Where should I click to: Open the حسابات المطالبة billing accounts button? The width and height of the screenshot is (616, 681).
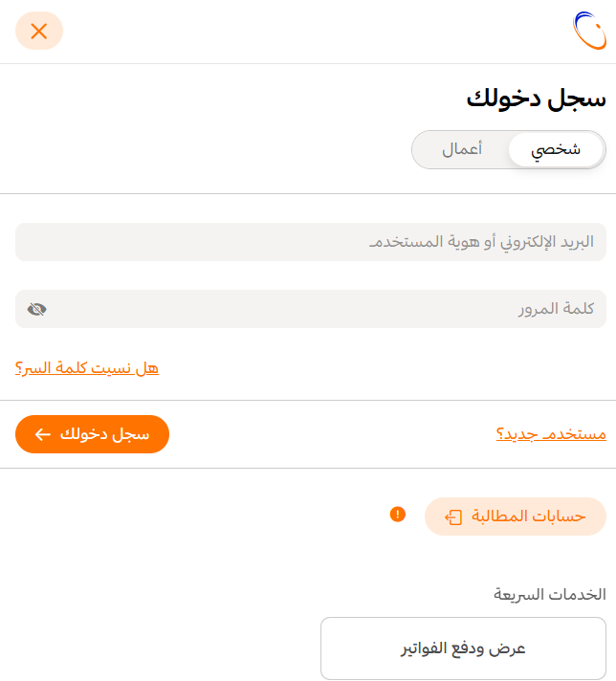516,516
